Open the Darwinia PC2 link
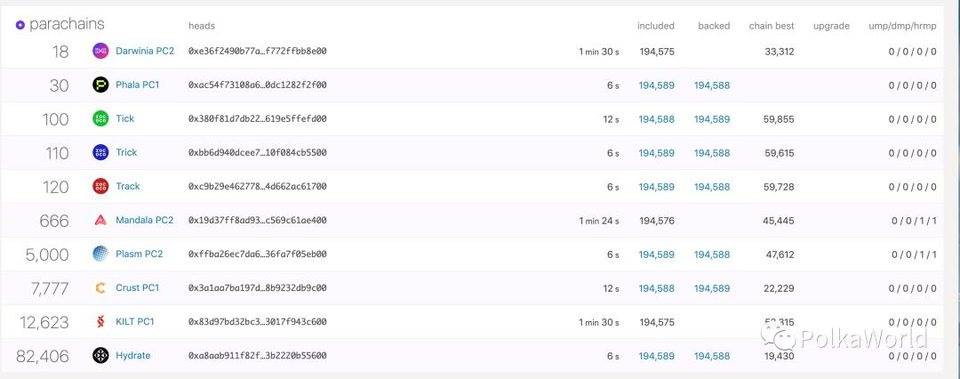Viewport: 960px width, 379px height. [144, 51]
